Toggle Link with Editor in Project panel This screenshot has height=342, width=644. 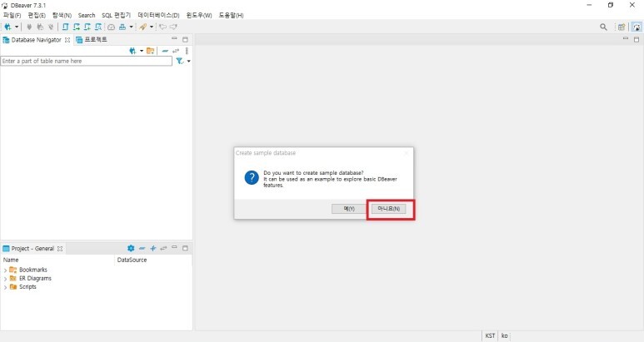click(163, 248)
